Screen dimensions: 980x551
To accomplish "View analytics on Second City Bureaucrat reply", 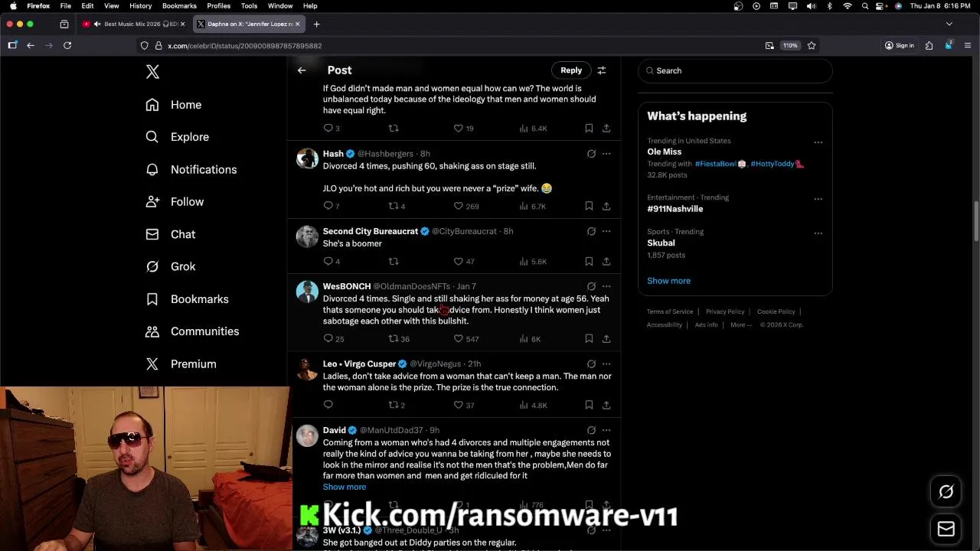I will [533, 262].
